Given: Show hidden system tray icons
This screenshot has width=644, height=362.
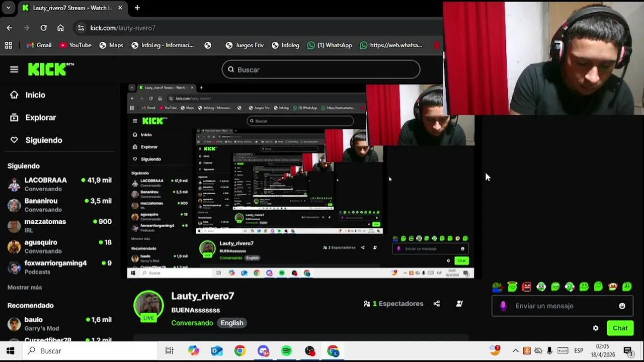Looking at the screenshot, I should (x=515, y=351).
